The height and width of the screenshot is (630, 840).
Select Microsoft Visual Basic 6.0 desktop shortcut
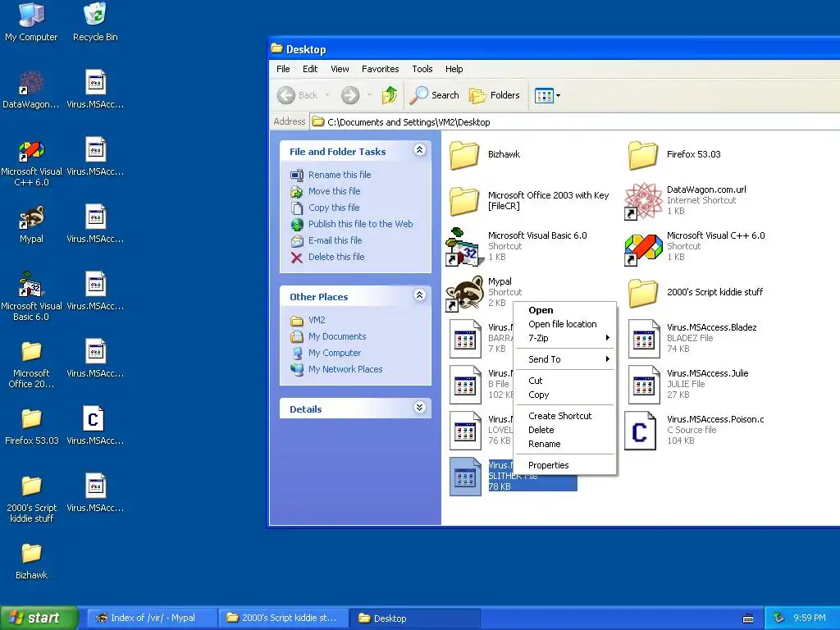point(31,295)
